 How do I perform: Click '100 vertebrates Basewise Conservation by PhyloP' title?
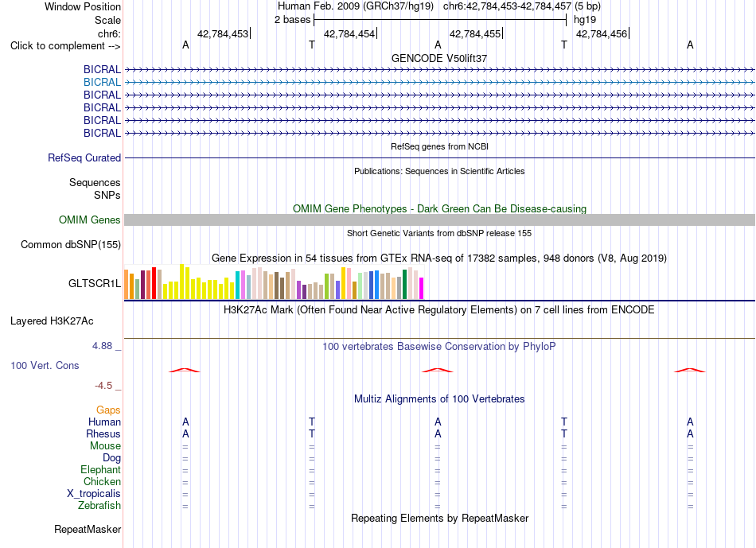coord(439,347)
